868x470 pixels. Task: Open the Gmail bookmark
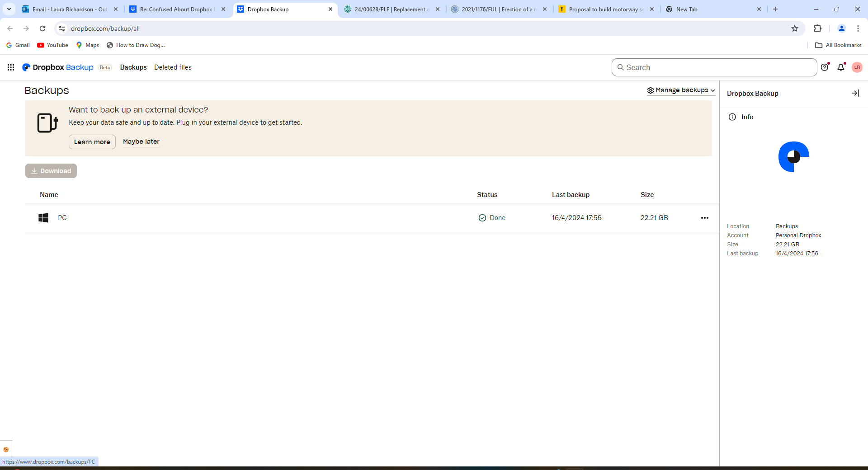point(18,45)
